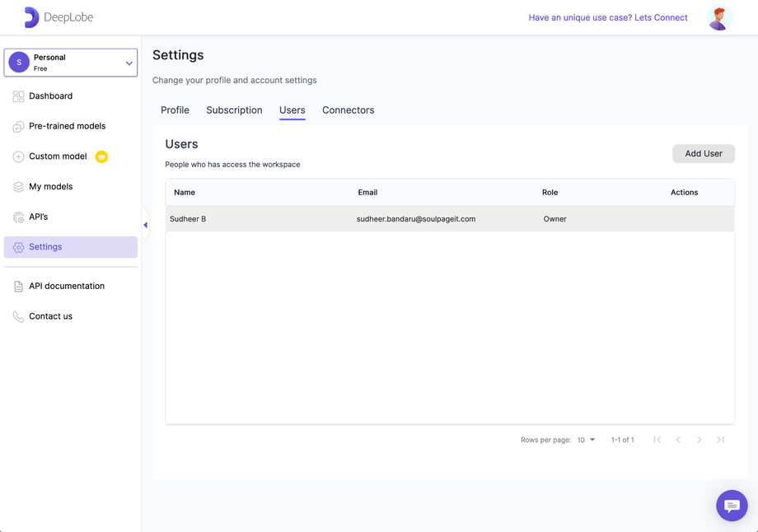Collapse the sidebar using the arrow handle

pos(144,224)
